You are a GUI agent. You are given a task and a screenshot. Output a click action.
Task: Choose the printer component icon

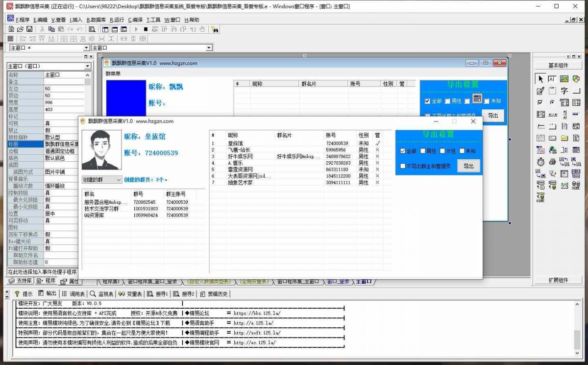pos(552,162)
